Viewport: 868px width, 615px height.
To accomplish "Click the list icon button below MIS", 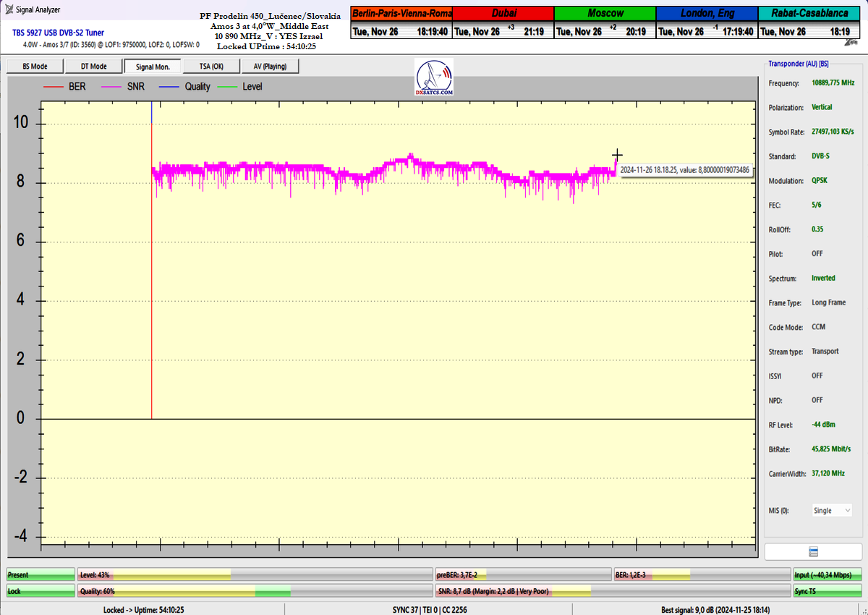I will click(813, 552).
